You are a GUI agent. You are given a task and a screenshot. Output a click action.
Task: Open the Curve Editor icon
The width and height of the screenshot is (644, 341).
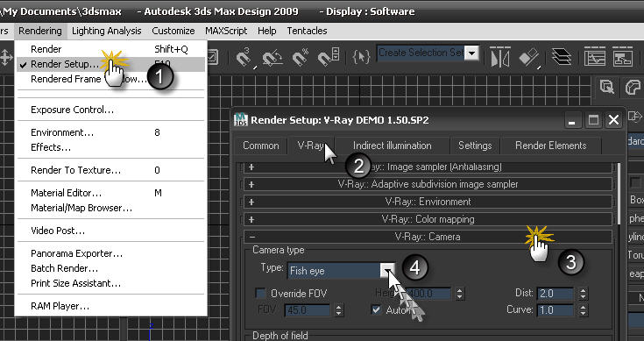(595, 57)
